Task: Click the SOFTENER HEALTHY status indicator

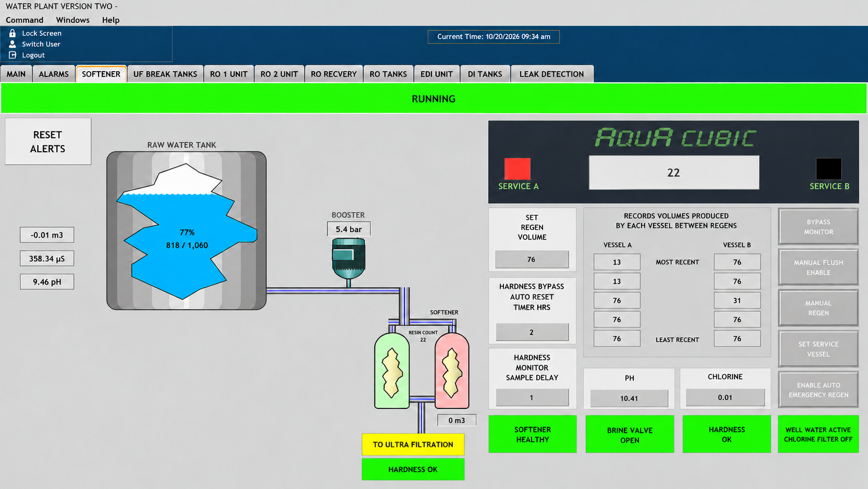Action: pyautogui.click(x=533, y=434)
